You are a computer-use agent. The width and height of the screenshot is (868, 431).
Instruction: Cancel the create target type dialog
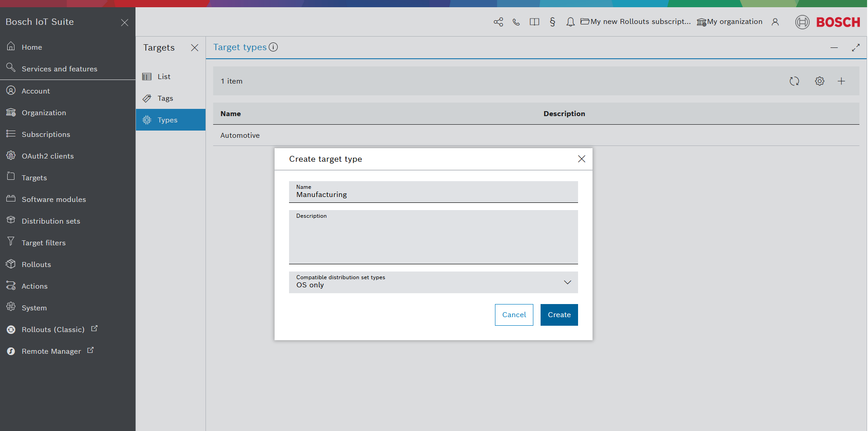click(x=513, y=315)
